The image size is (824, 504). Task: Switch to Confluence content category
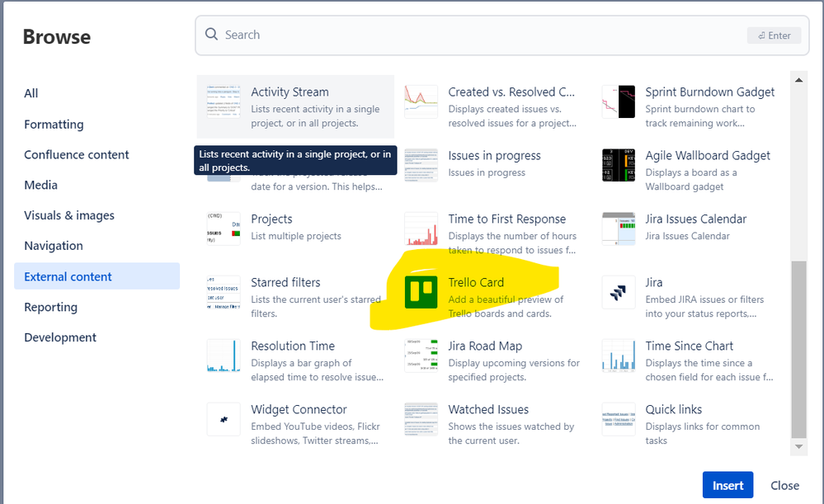(x=76, y=155)
